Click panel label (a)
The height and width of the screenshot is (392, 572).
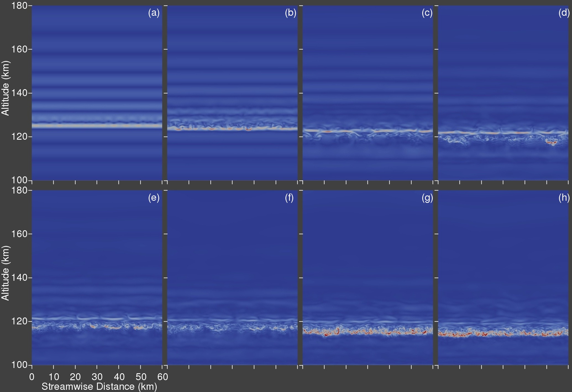click(154, 13)
